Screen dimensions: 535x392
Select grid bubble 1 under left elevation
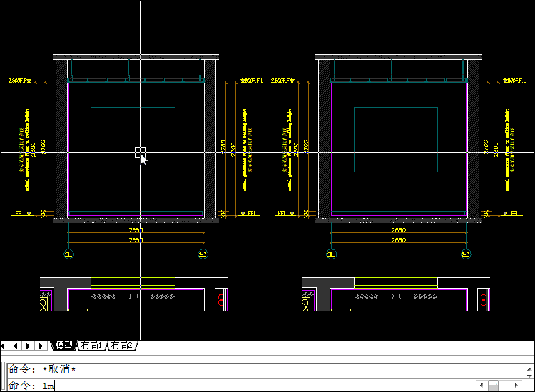pyautogui.click(x=69, y=254)
